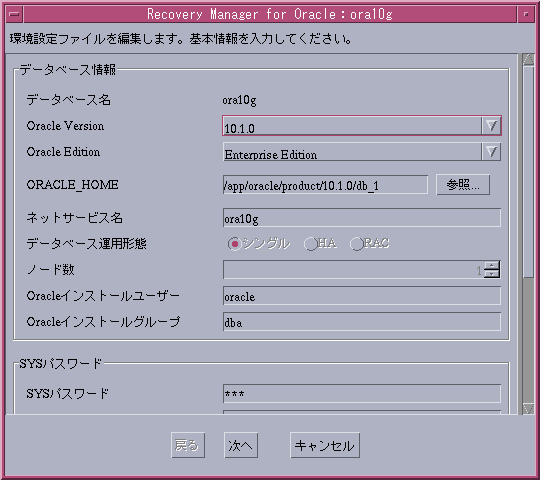
Task: Click the Oracle Version label
Action: (x=65, y=126)
